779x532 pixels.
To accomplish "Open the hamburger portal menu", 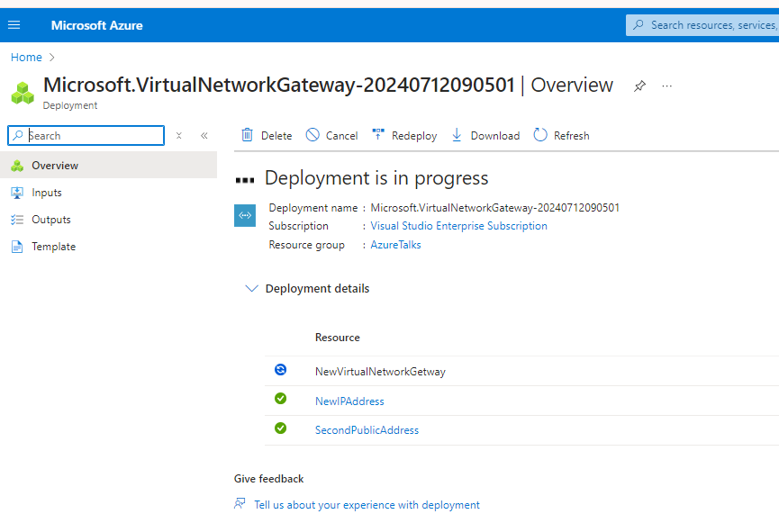I will click(14, 25).
